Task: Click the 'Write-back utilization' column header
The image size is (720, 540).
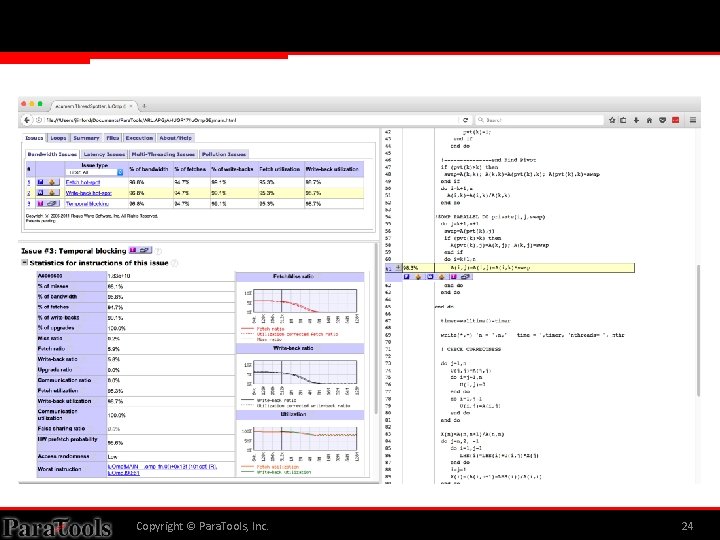Action: [x=332, y=169]
